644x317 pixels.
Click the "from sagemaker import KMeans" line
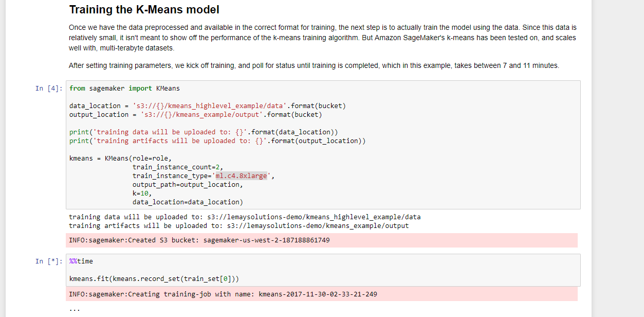click(124, 89)
